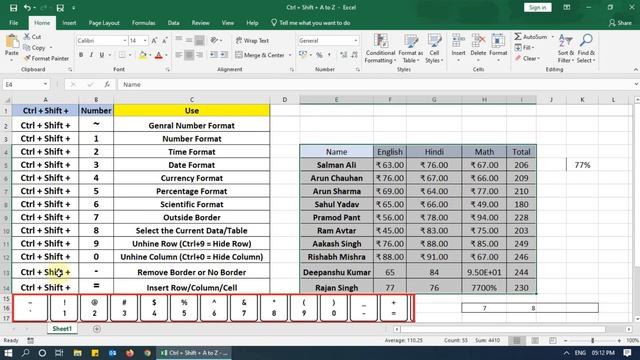Switch to Page Break Preview icon
Screen dimensions: 640x360
pos(553,340)
